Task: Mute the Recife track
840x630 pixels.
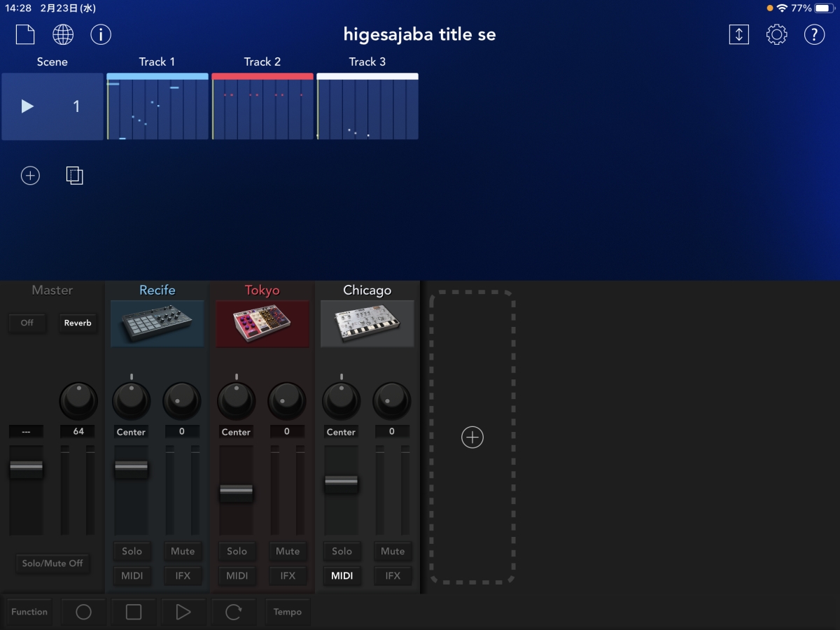Action: (183, 551)
